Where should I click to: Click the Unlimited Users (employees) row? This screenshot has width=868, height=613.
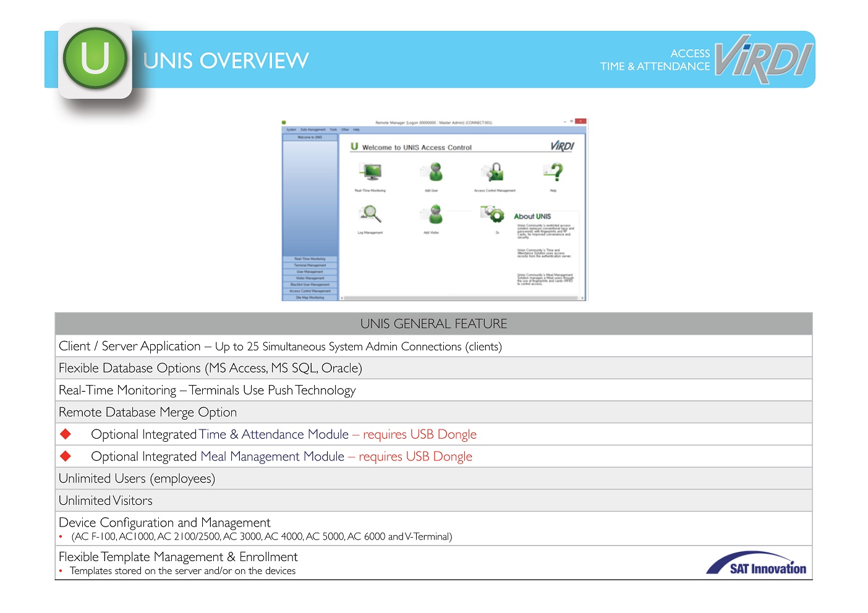433,478
